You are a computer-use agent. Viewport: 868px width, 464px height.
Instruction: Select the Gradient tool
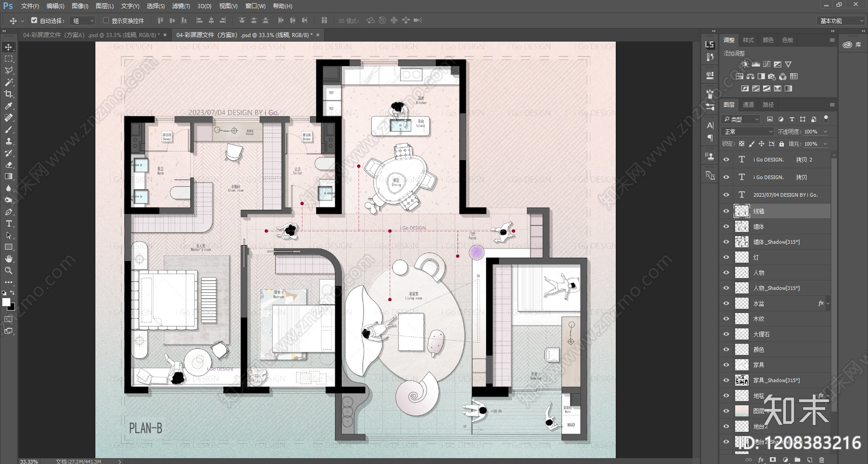(x=9, y=176)
